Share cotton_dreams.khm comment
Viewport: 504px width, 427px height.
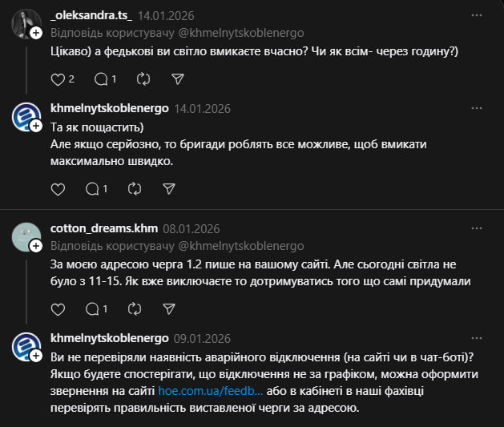coord(169,308)
